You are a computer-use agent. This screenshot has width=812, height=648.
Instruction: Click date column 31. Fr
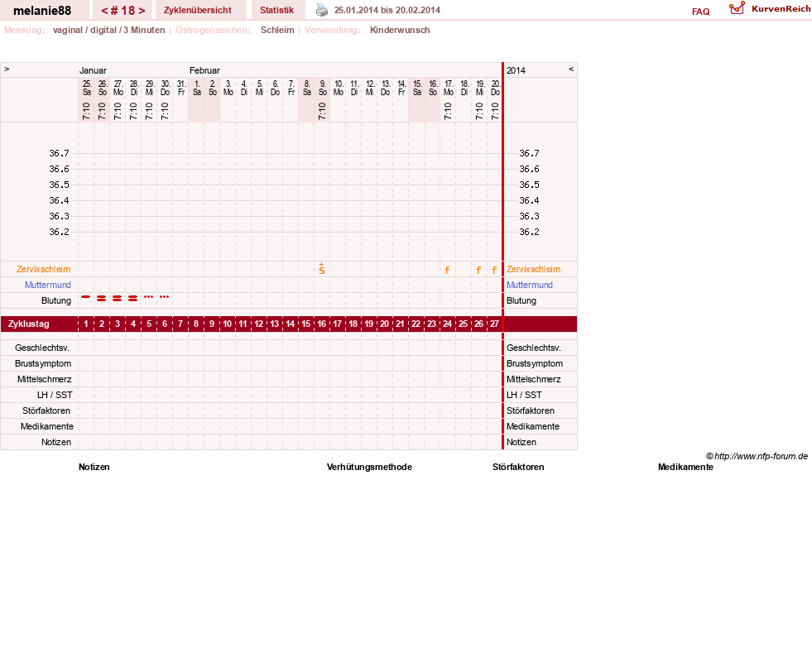(180, 88)
